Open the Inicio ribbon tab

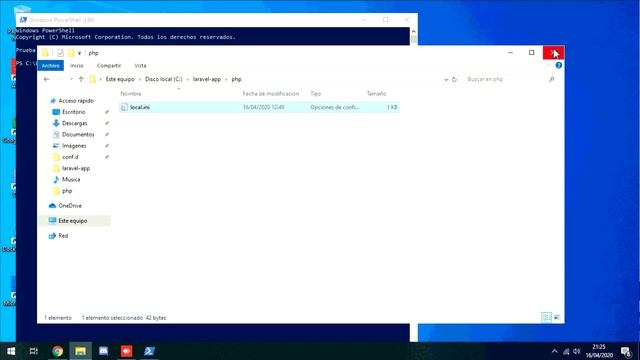point(77,66)
